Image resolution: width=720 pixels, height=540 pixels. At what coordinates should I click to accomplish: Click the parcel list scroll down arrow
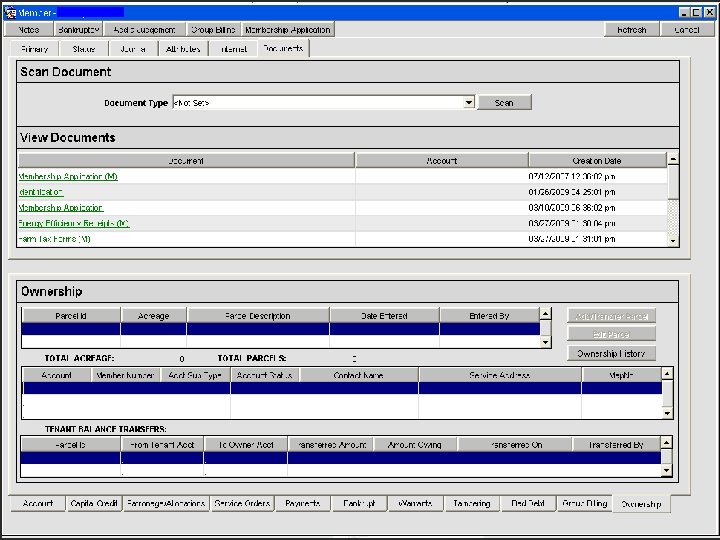click(546, 342)
